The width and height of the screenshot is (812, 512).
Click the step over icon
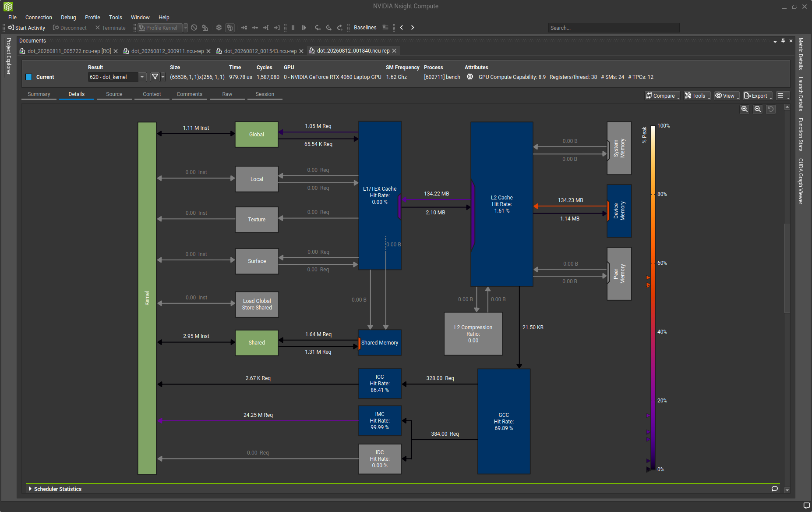click(328, 28)
